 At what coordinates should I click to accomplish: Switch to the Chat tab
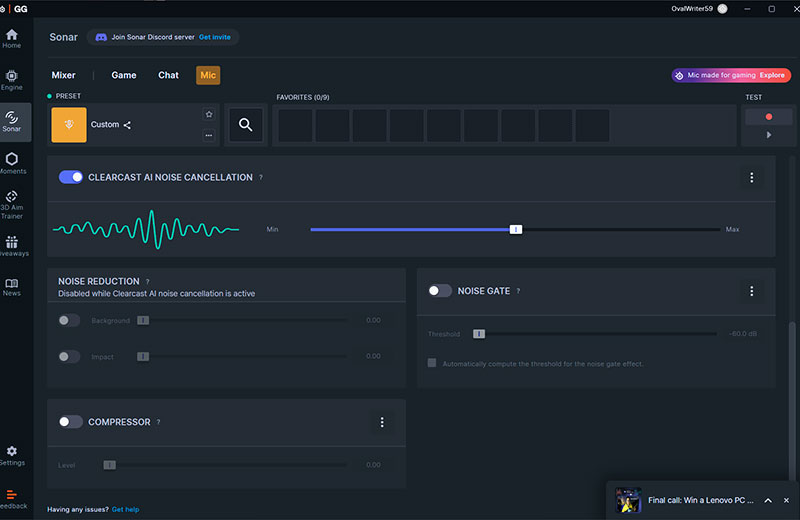[168, 75]
